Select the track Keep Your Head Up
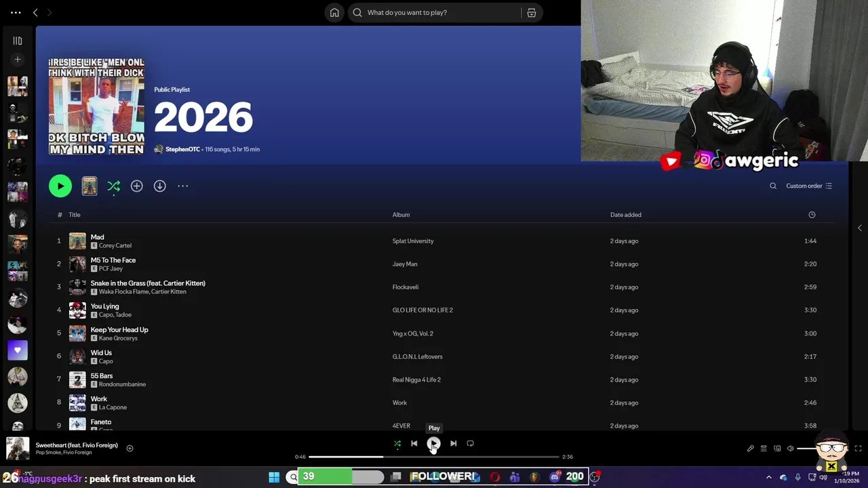This screenshot has height=488, width=868. [x=119, y=329]
